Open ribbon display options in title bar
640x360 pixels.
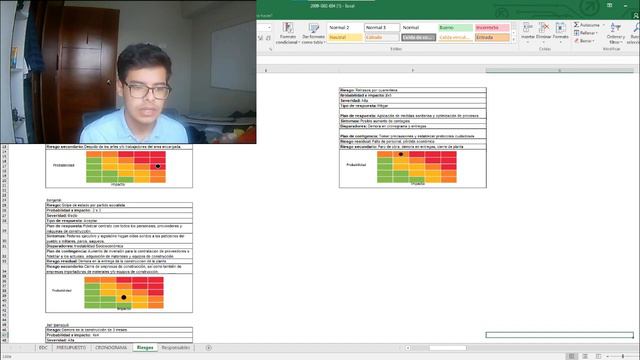click(609, 5)
